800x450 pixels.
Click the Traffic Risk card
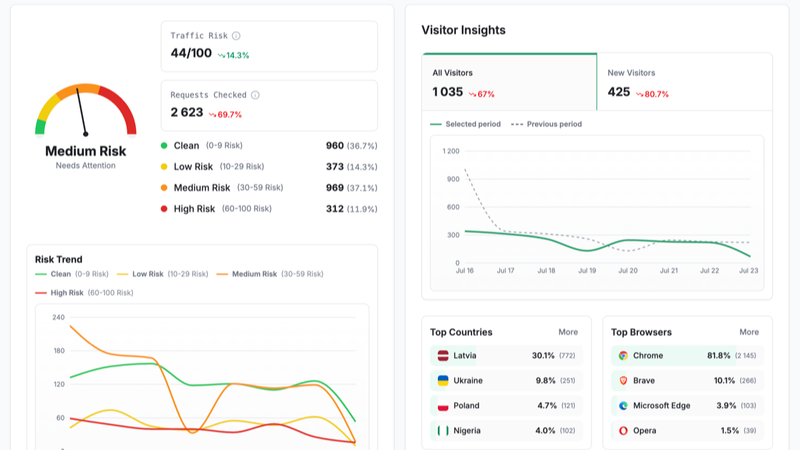coord(269,46)
